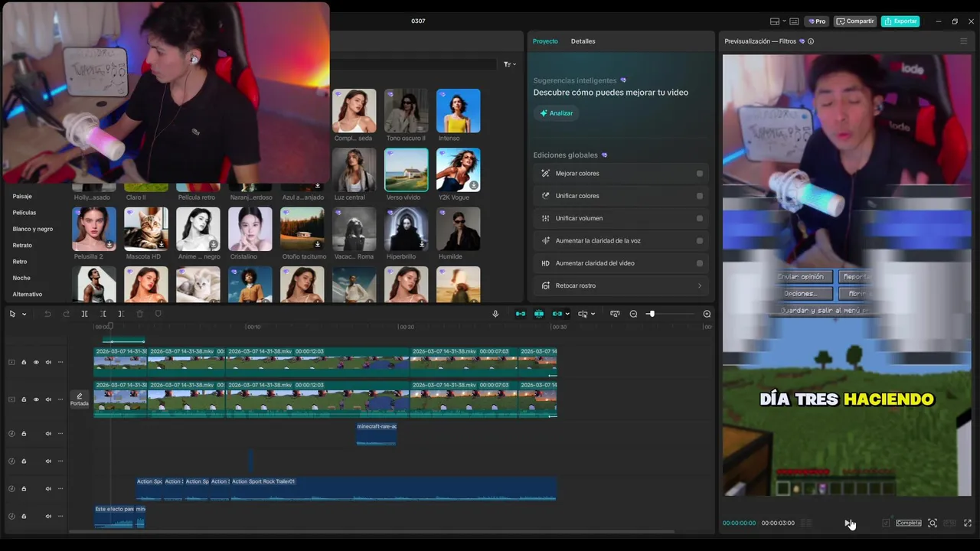
Task: Enable the Mejorar colores option
Action: (700, 174)
